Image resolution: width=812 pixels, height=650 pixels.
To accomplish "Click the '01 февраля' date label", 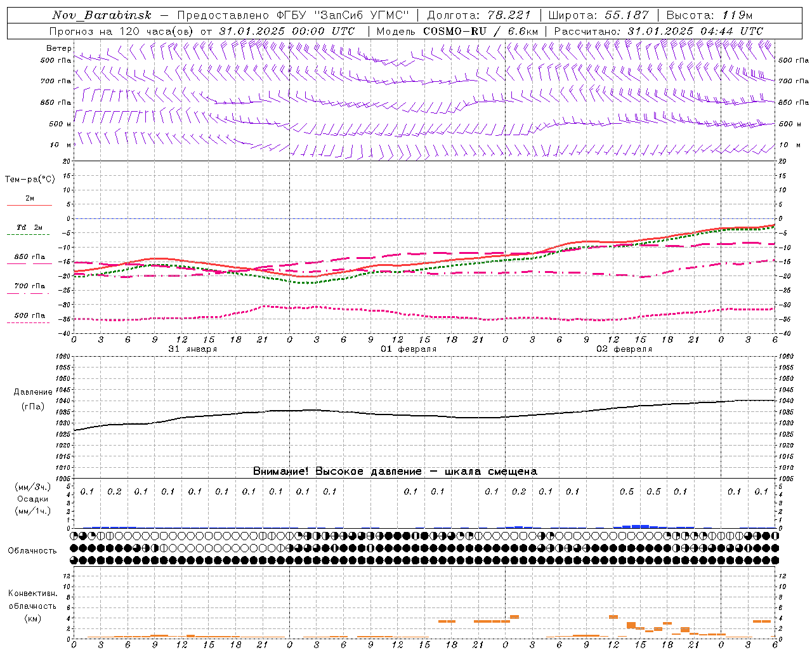I will coord(409,349).
